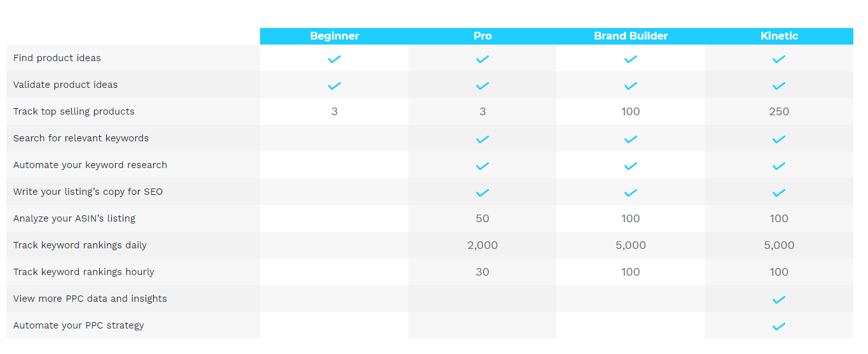The image size is (868, 354).
Task: Click the 2,000 value under Pro
Action: point(483,245)
